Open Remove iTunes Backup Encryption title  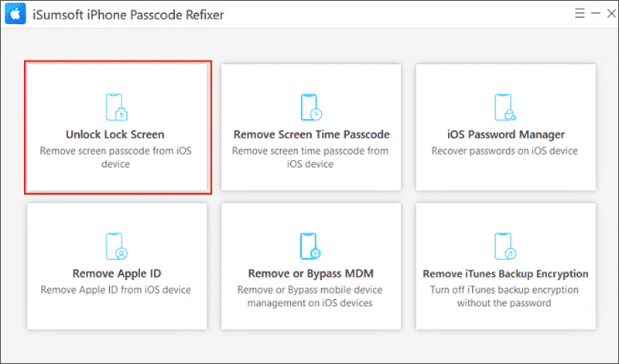pyautogui.click(x=505, y=274)
